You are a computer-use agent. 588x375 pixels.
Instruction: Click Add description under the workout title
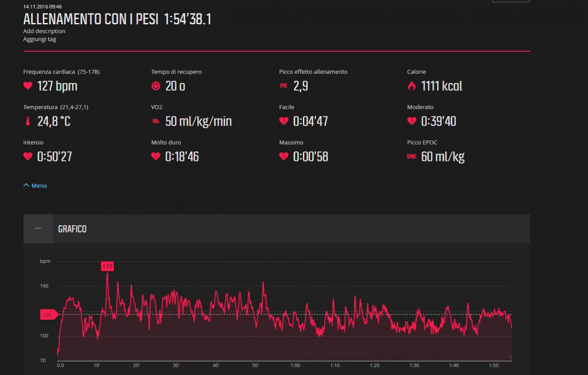(x=44, y=31)
